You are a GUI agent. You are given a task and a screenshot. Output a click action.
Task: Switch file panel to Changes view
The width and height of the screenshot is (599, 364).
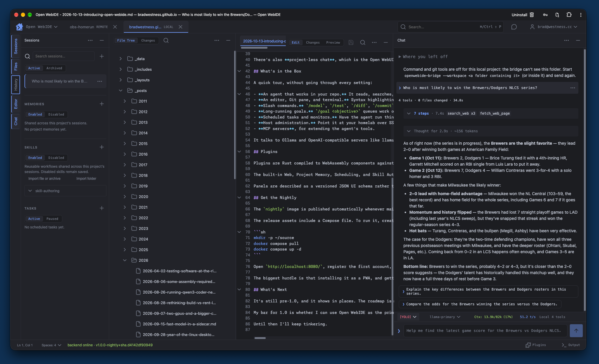pos(148,40)
